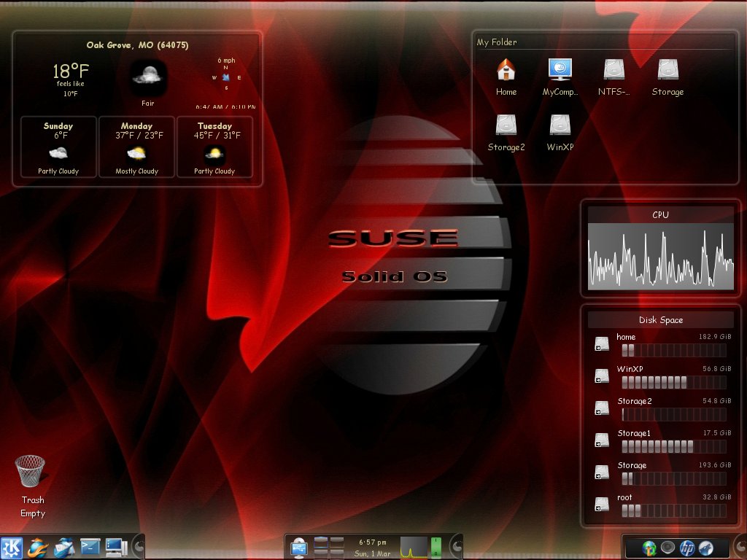Click the 18°F current temperature

click(x=71, y=71)
